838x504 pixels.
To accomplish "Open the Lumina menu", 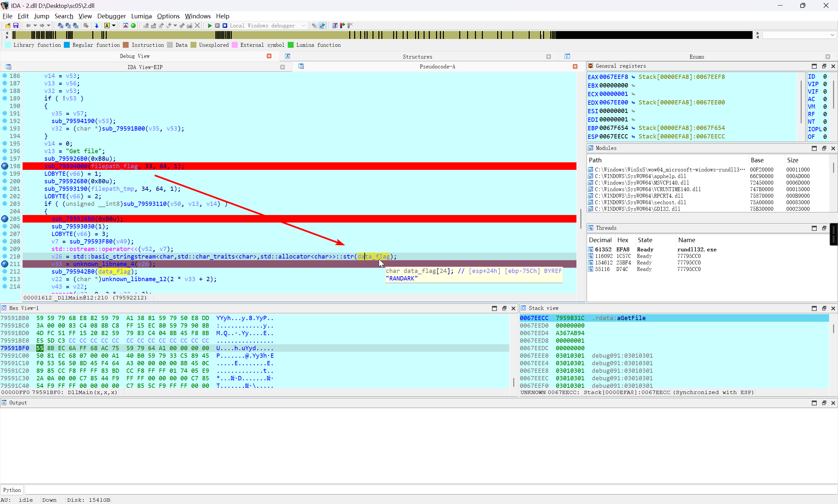I will click(141, 16).
